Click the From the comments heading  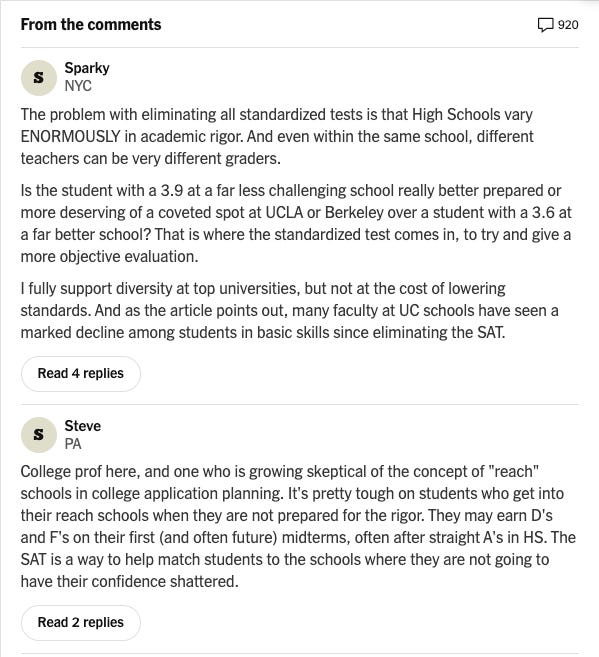tap(91, 25)
